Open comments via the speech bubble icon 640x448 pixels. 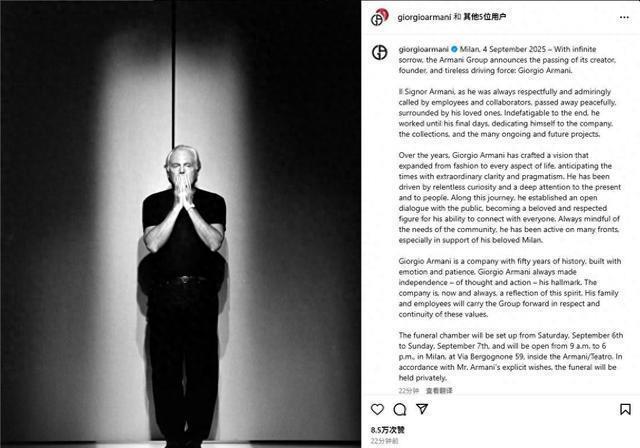tap(400, 409)
